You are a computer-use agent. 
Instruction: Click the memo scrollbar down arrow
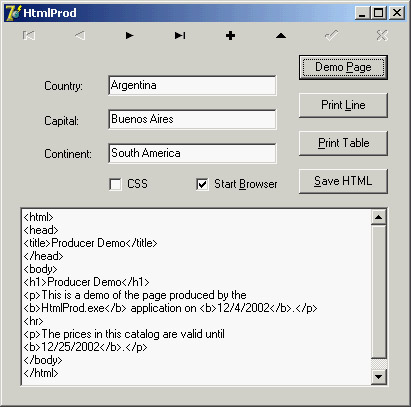(378, 377)
